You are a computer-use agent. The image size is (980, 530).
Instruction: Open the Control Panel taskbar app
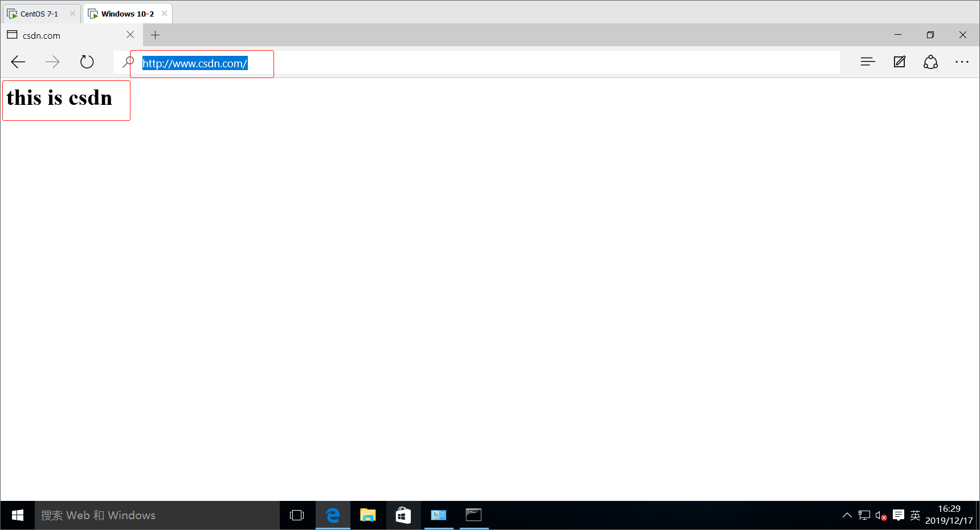[x=439, y=515]
